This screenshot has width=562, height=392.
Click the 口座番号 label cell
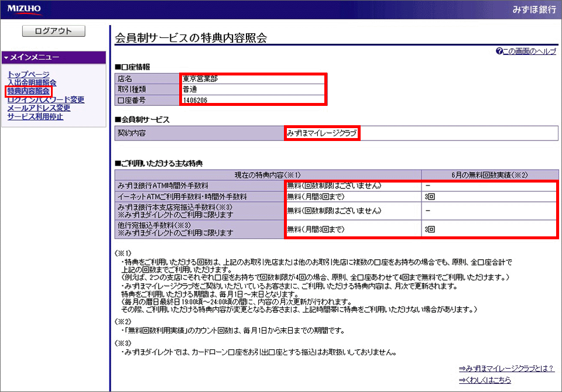(147, 100)
